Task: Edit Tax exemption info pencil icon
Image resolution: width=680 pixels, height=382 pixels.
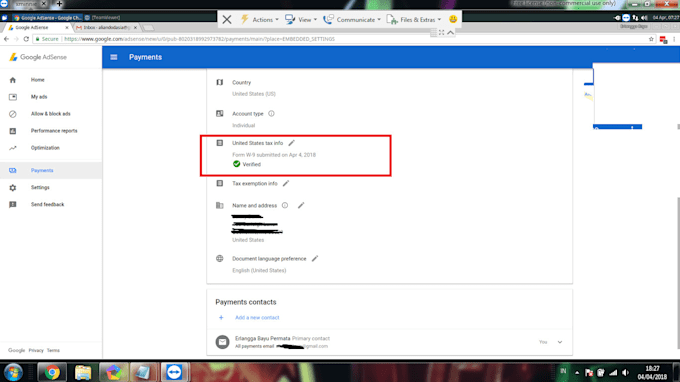Action: (286, 183)
